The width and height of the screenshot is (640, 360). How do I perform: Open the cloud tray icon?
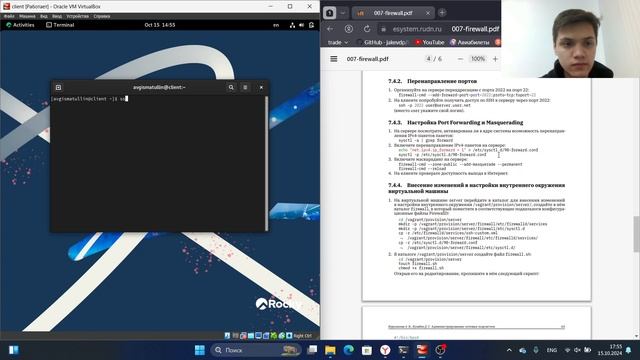[522, 350]
